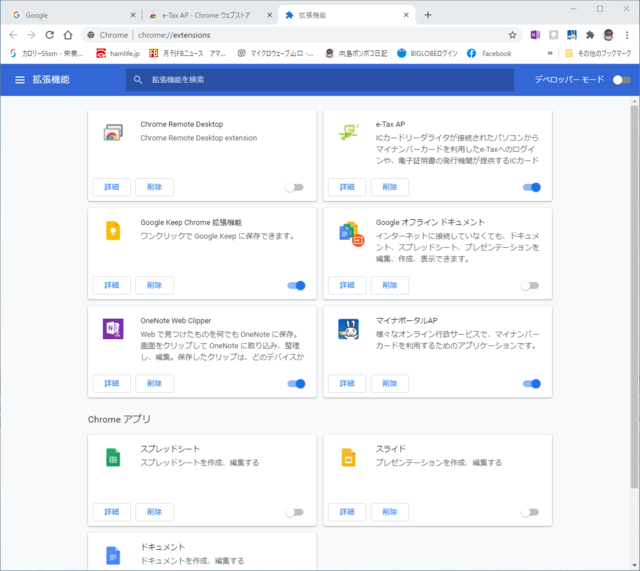Open the extensions puzzle-piece menu

[x=590, y=35]
